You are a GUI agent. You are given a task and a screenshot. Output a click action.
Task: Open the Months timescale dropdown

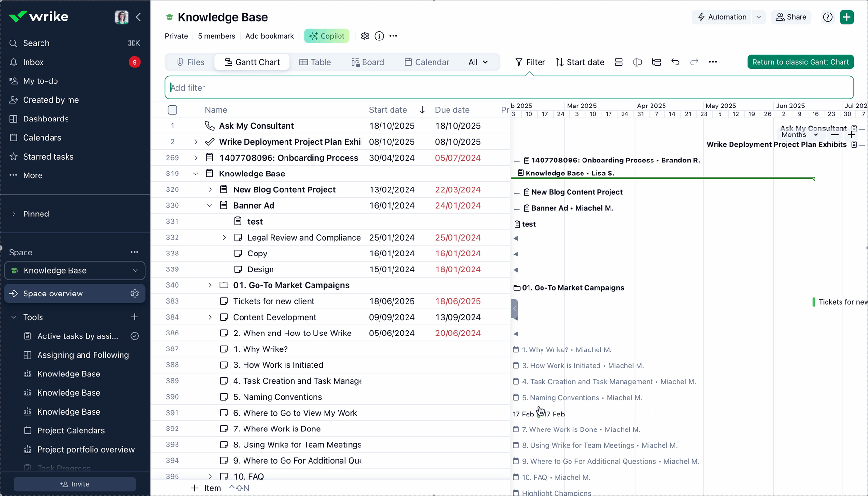800,135
